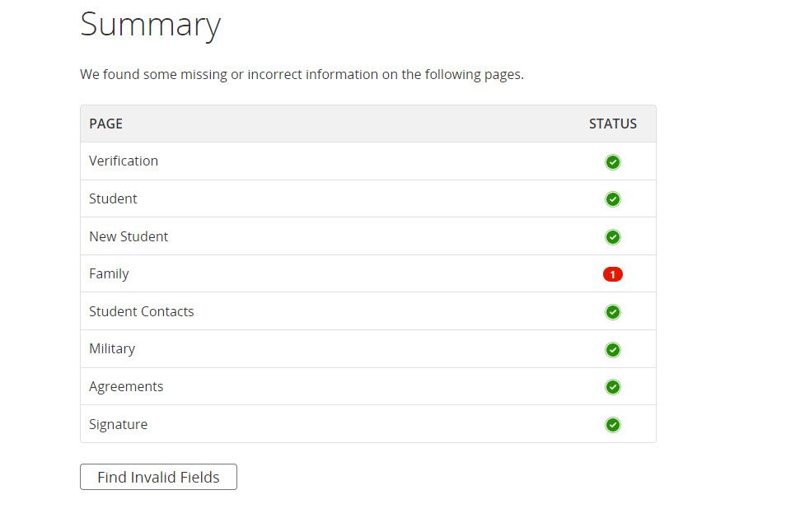Image resolution: width=800 pixels, height=532 pixels.
Task: Click the STATUS column header
Action: pyautogui.click(x=612, y=124)
